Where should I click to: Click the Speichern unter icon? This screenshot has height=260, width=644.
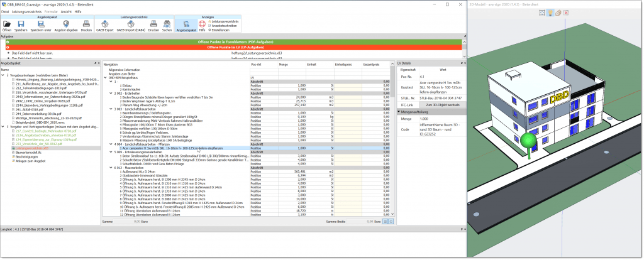pos(41,24)
